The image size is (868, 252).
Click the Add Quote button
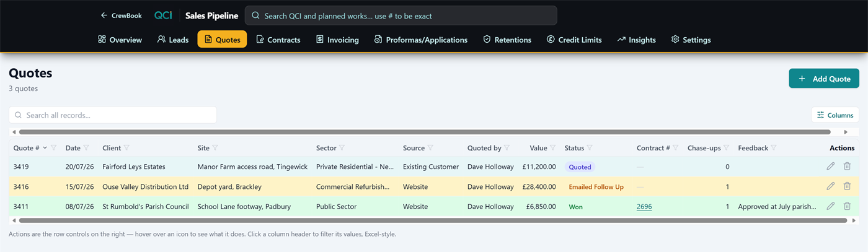824,79
